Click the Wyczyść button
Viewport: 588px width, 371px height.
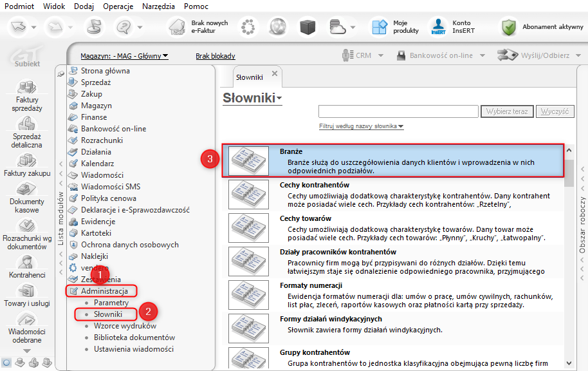[x=555, y=111]
